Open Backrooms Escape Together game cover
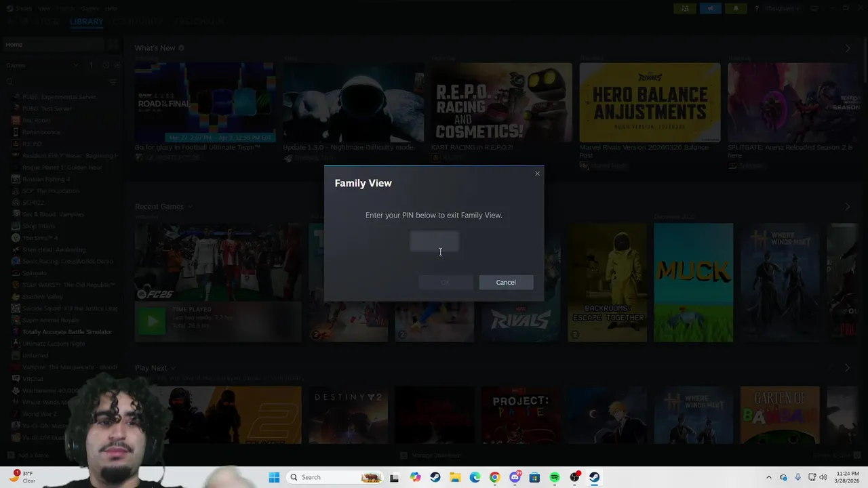Screen dimensions: 868x488 click(607, 283)
